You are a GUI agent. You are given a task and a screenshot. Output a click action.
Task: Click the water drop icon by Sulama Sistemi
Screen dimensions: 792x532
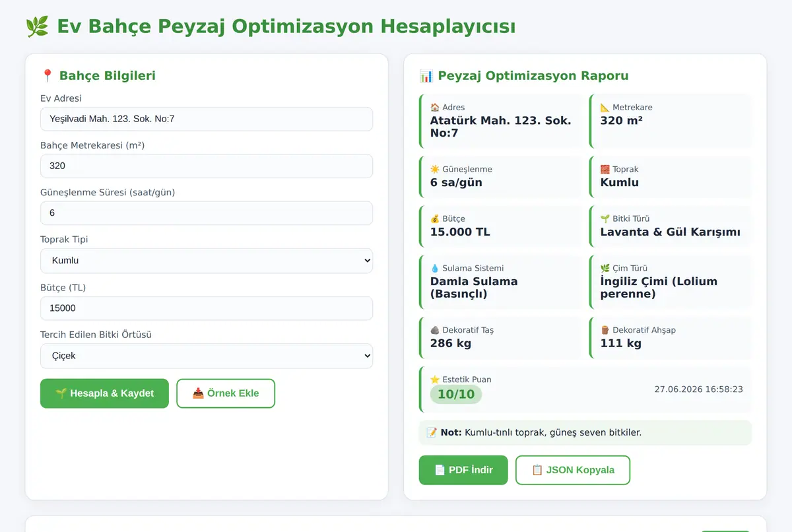(435, 268)
